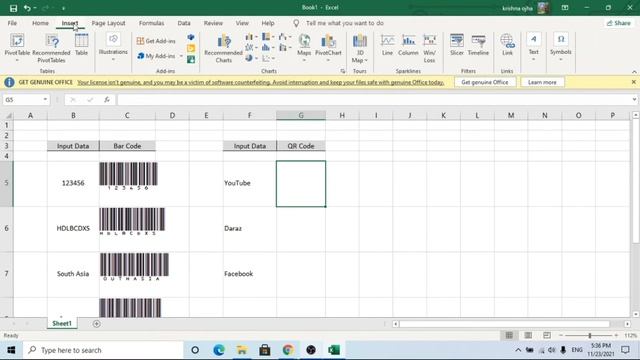
Task: Customize the Quick Access Toolbar
Action: pos(63,8)
